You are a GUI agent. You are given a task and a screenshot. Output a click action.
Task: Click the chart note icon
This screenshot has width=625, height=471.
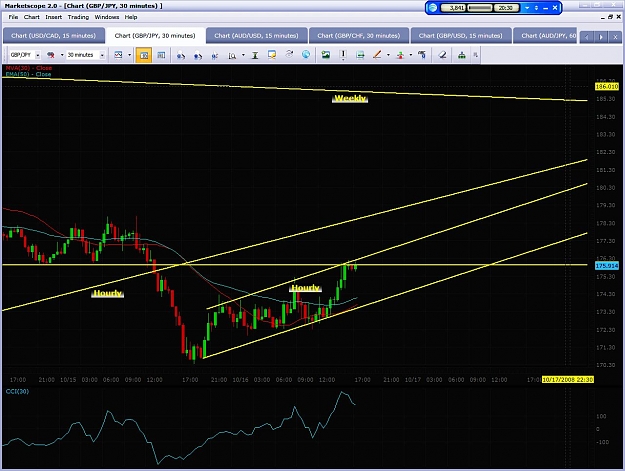coord(272,55)
